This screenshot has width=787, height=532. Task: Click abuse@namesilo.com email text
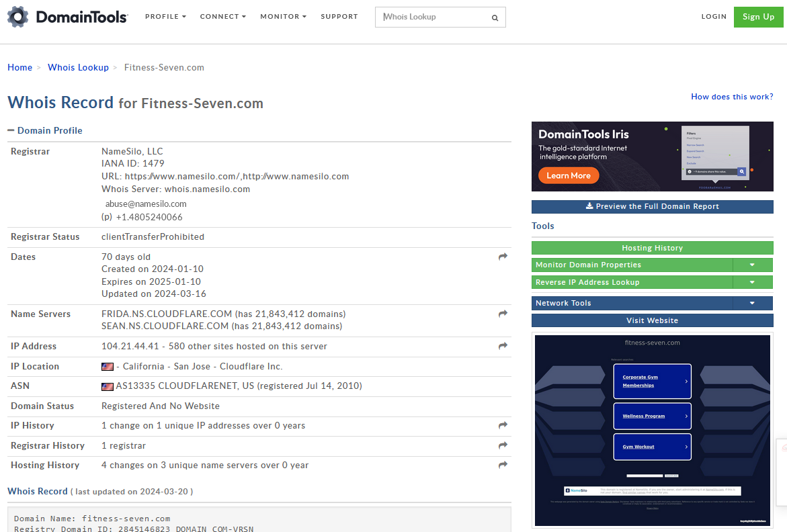[146, 204]
